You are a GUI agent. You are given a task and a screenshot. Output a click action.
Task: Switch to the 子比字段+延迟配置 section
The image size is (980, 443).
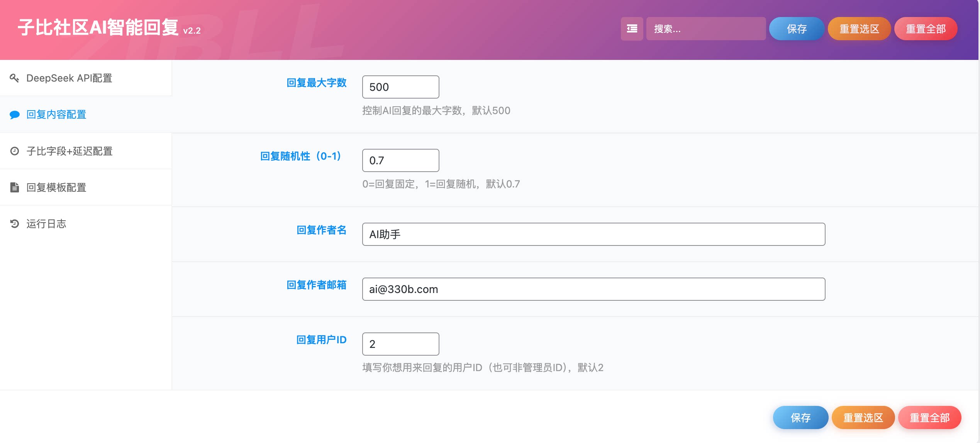70,151
